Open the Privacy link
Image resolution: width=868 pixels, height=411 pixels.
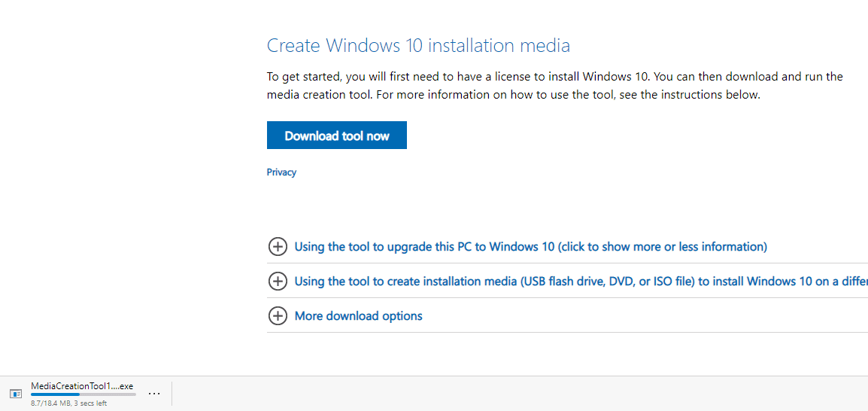[281, 172]
